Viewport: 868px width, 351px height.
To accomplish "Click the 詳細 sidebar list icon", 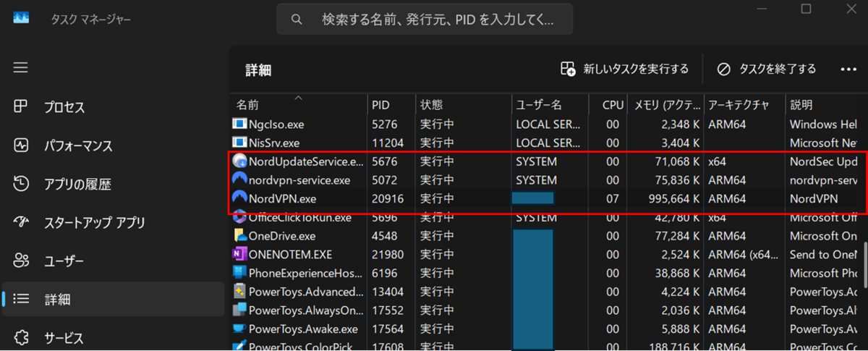I will click(x=21, y=299).
